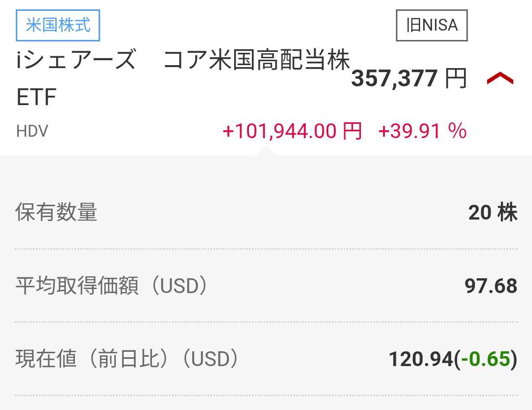Click the ETF text below the fund name
This screenshot has height=410, width=532.
[36, 97]
